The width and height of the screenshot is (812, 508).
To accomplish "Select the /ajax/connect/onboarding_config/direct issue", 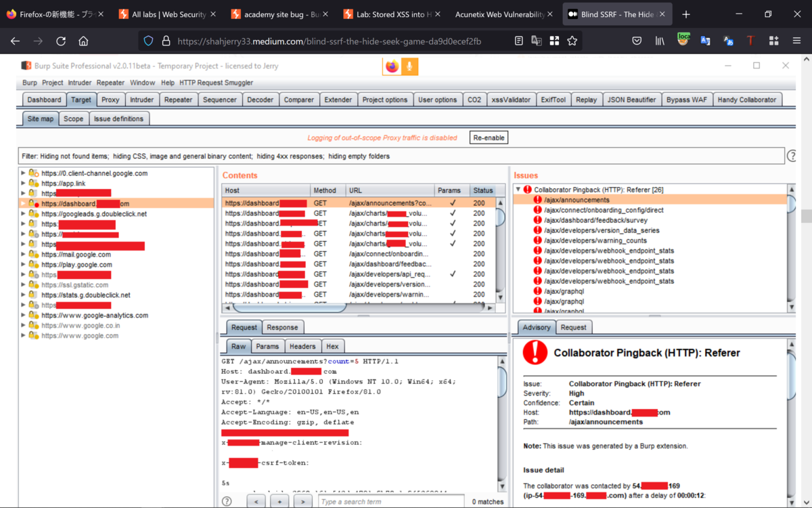I will point(604,210).
